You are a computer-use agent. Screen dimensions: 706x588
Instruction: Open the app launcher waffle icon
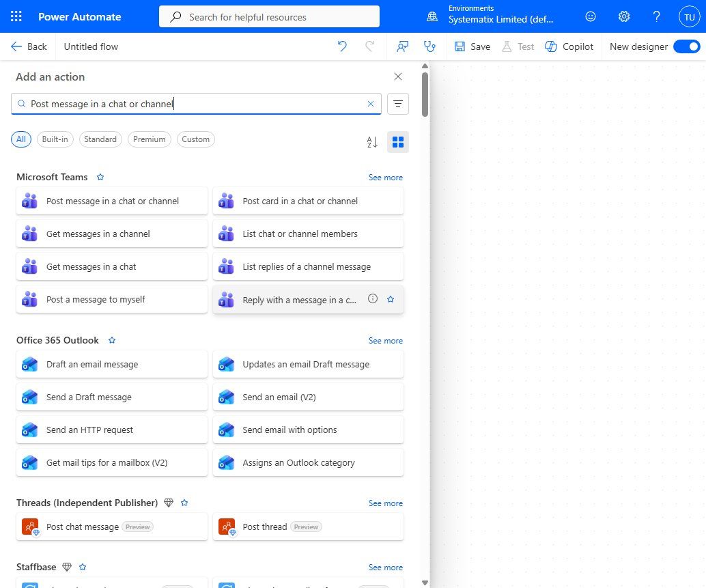(x=16, y=16)
